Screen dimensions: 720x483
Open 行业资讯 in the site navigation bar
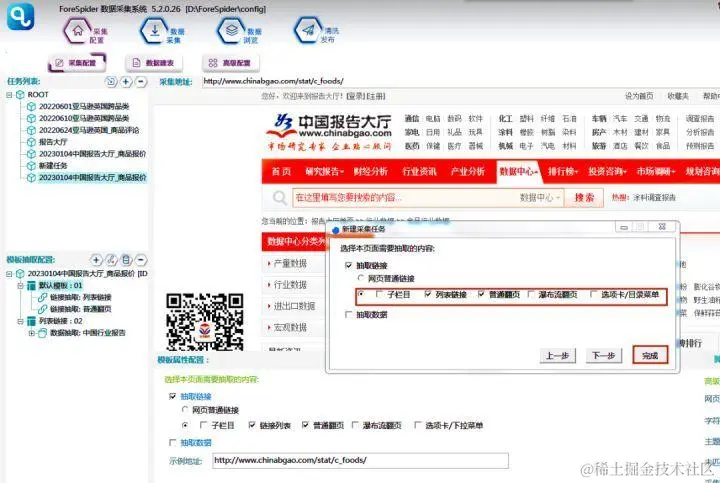click(419, 172)
